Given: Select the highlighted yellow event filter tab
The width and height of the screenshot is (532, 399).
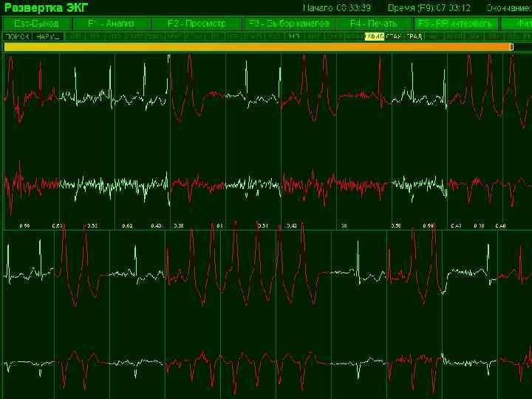Looking at the screenshot, I should (x=375, y=37).
